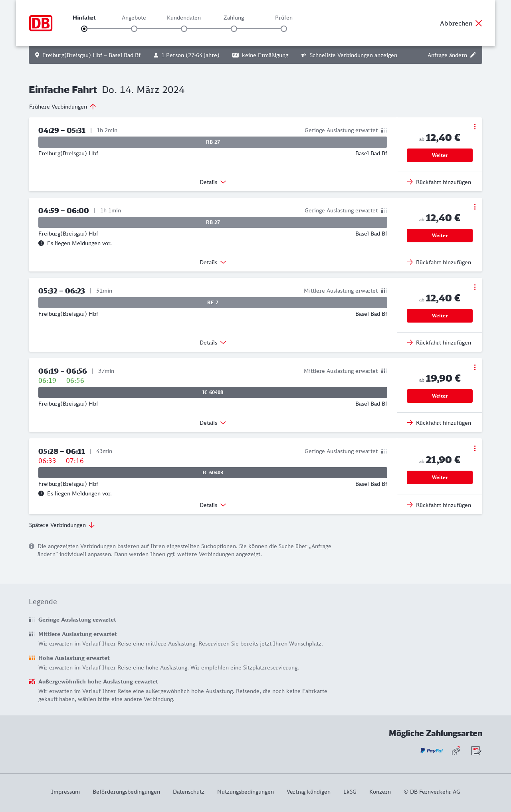Viewport: 511px width, 812px height.
Task: Add Rückfahrt to the 04:59 connection
Action: [x=439, y=262]
